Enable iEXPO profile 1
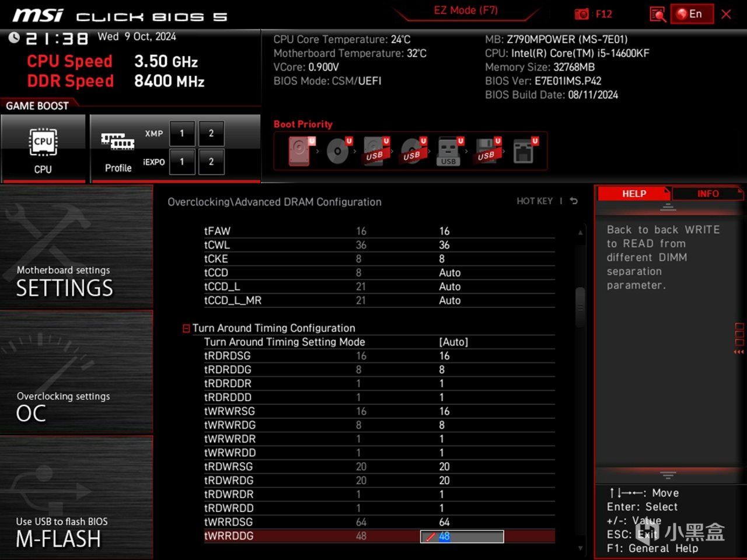Screen dimensions: 747x560 pyautogui.click(x=182, y=162)
